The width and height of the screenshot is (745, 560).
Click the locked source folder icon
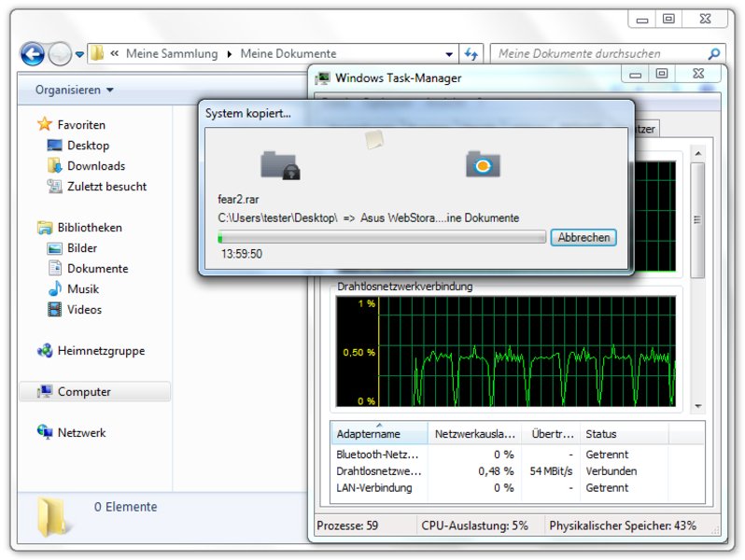point(280,165)
